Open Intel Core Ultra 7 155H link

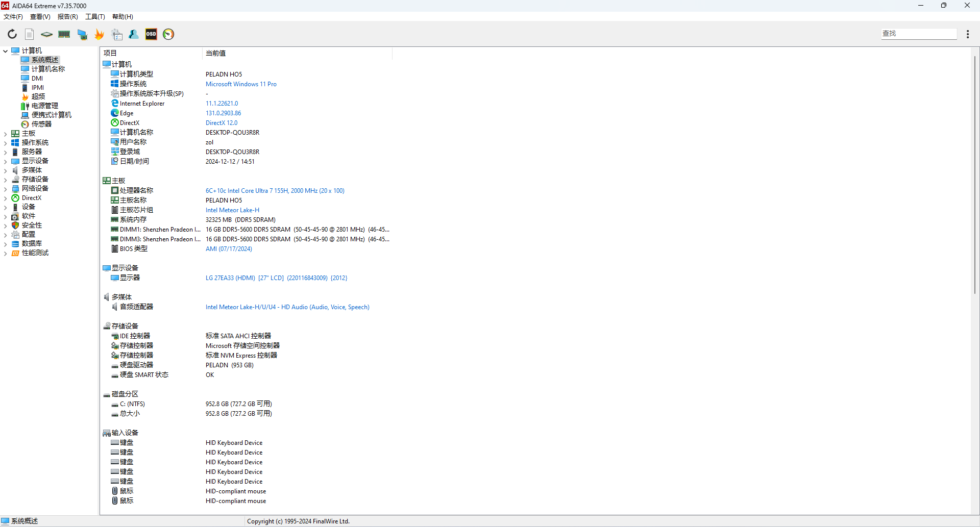coord(275,191)
